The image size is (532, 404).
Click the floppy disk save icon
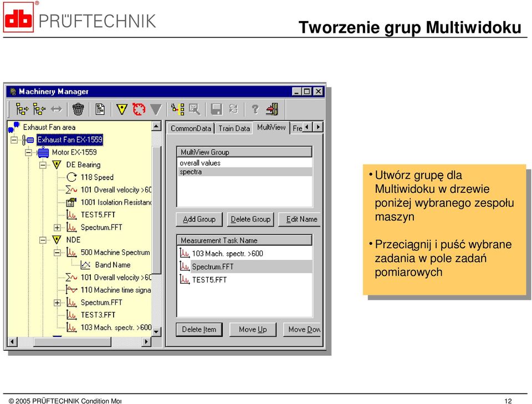(217, 109)
